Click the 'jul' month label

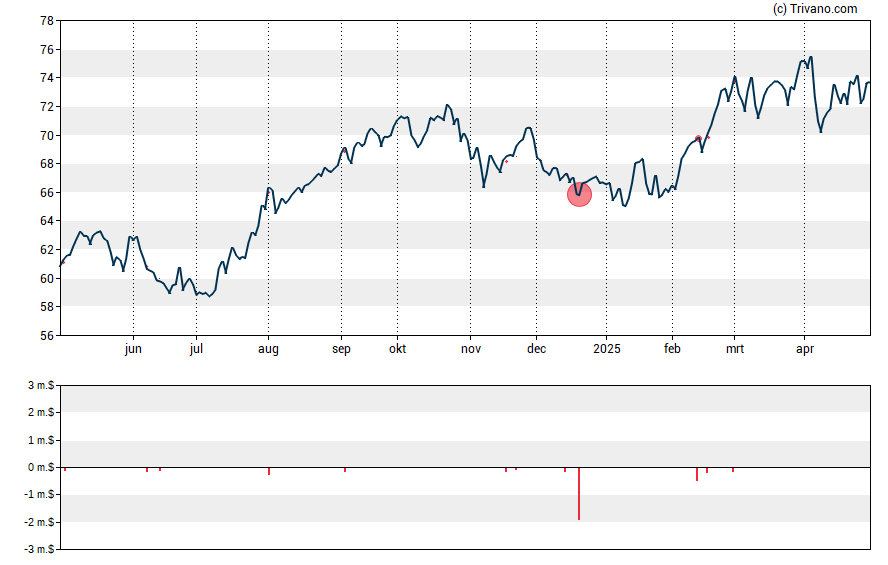point(197,349)
